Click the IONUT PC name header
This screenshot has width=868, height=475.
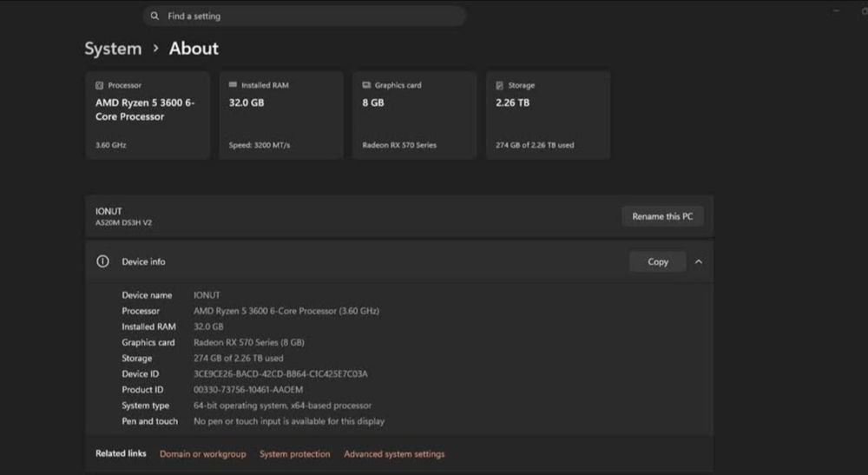tap(108, 211)
